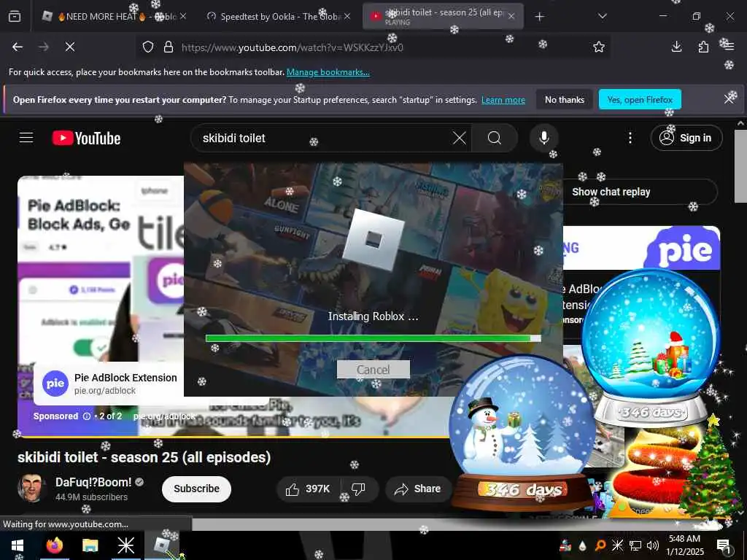Clear the YouTube search box text
This screenshot has height=560, width=747.
tap(460, 138)
